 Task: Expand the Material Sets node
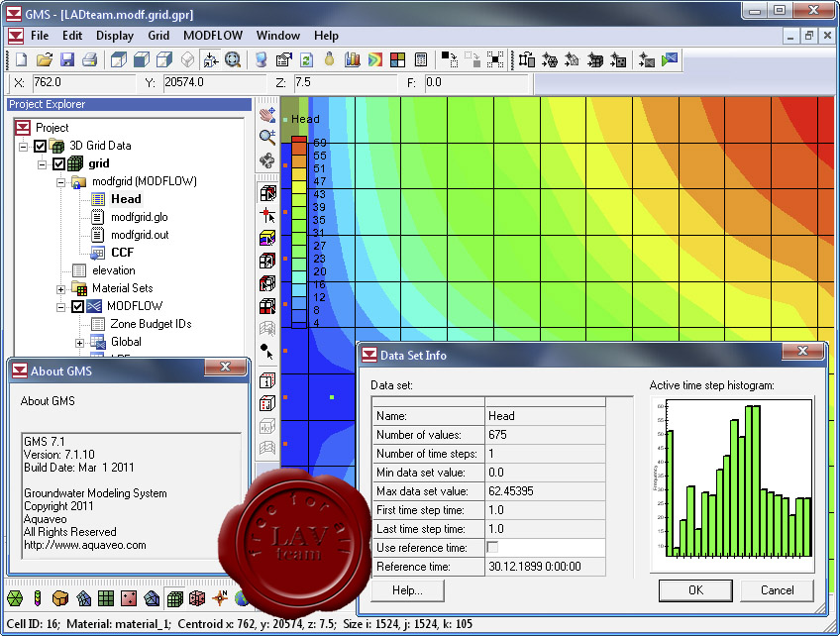61,289
